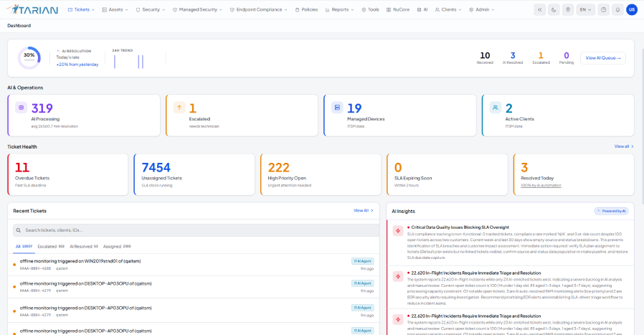Click IT AI Agent badge on WIN2019stnd01 ticket
Image resolution: width=644 pixels, height=335 pixels.
[x=363, y=261]
